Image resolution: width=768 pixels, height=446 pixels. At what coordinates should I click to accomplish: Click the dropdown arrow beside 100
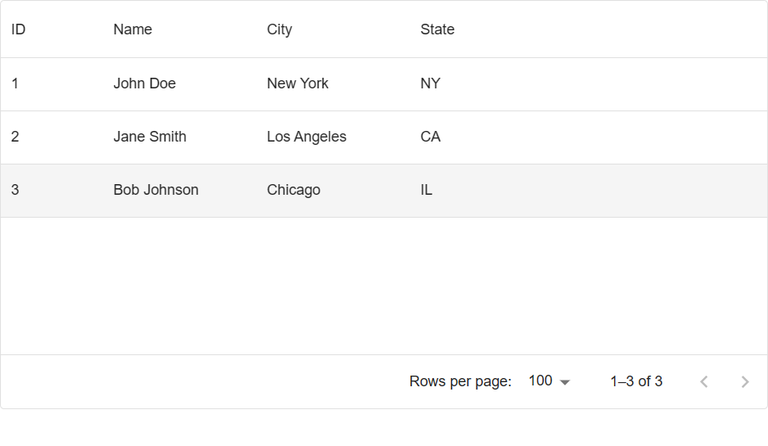(565, 382)
